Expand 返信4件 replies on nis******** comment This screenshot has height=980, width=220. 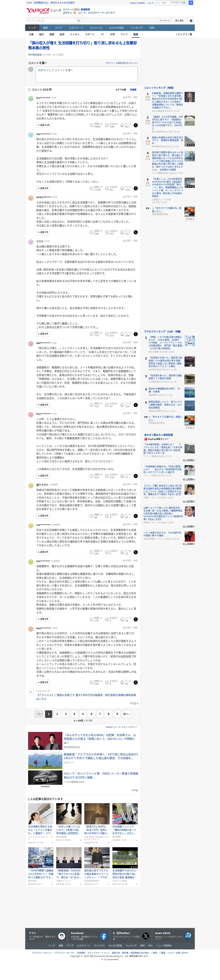tap(43, 619)
